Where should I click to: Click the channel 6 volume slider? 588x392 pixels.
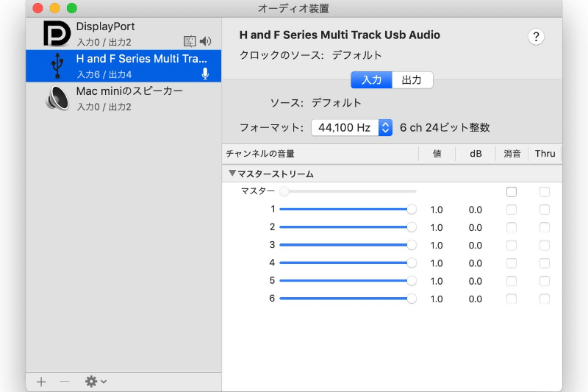tap(348, 298)
